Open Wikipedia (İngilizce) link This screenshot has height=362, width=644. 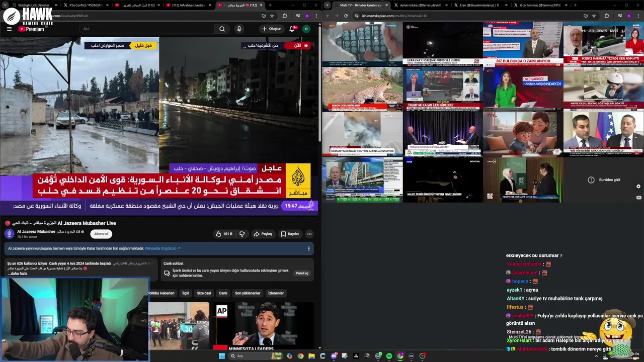163,248
